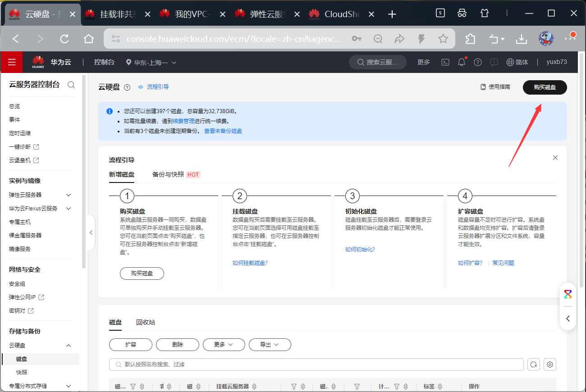The width and height of the screenshot is (586, 392).
Task: Click the 删除 button
Action: pyautogui.click(x=178, y=345)
